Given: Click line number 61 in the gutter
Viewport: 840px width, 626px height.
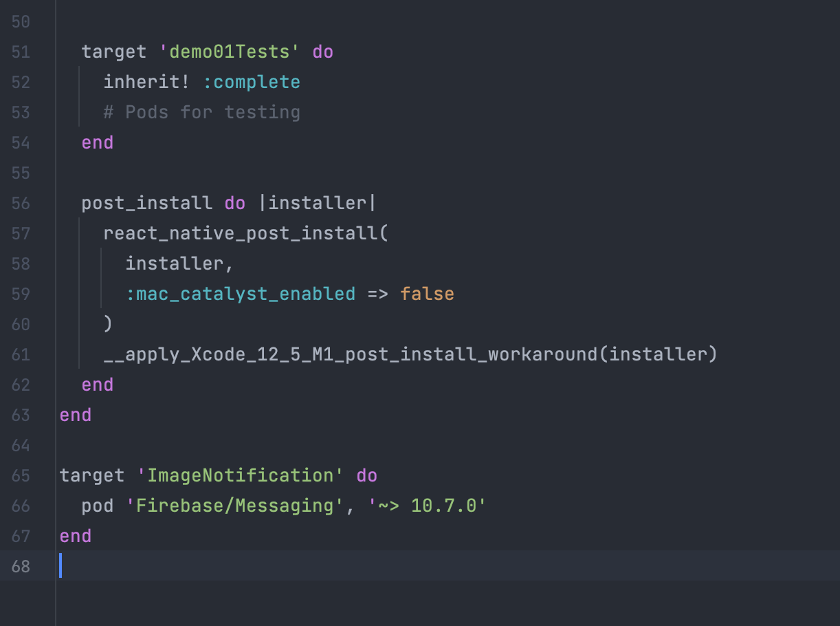Looking at the screenshot, I should pyautogui.click(x=21, y=355).
